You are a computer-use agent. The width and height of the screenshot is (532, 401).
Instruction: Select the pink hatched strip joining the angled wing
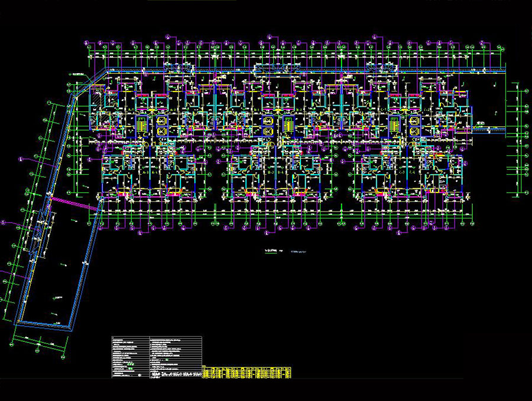[x=74, y=203]
